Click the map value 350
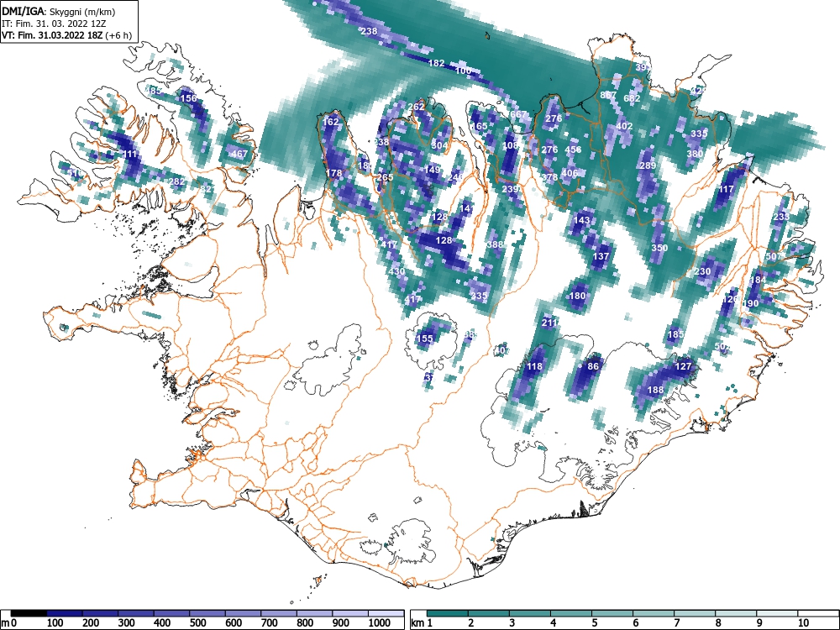 point(660,248)
